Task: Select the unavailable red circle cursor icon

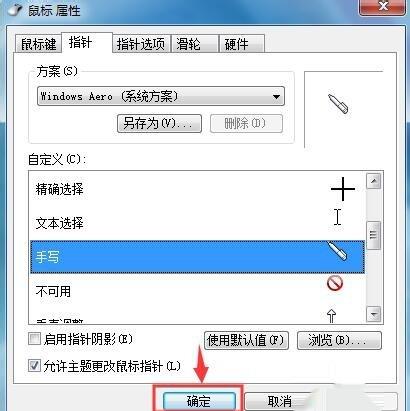Action: (x=335, y=284)
